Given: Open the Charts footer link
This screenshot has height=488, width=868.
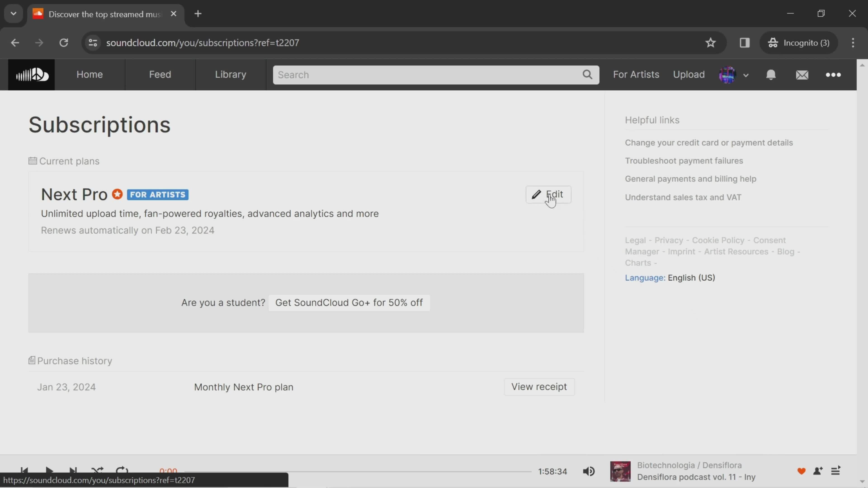Looking at the screenshot, I should pyautogui.click(x=638, y=263).
